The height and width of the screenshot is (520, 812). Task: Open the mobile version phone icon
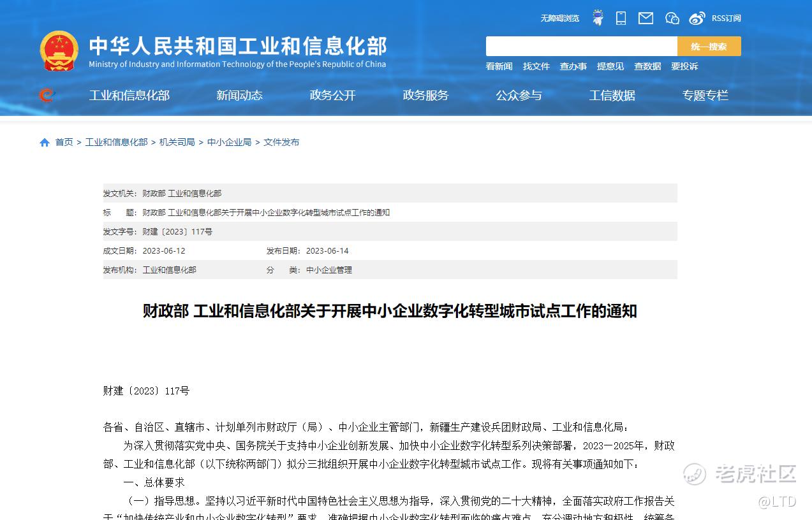coord(621,18)
